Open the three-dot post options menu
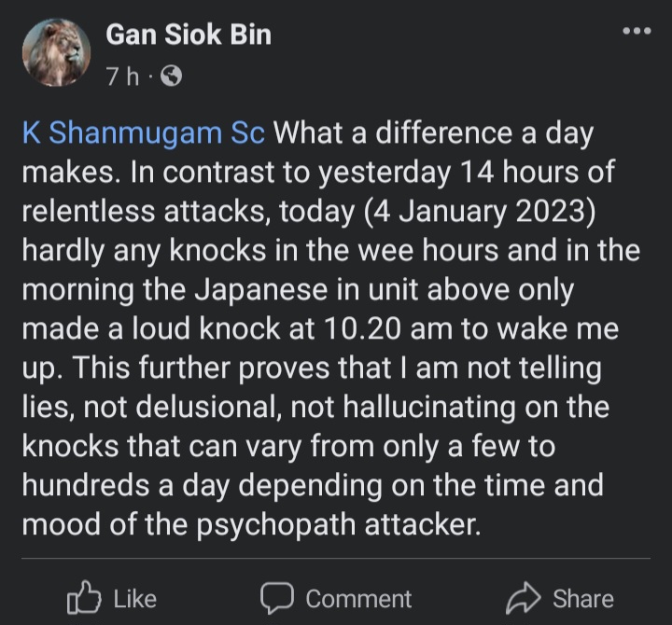Viewport: 672px width, 625px height. coord(637,31)
